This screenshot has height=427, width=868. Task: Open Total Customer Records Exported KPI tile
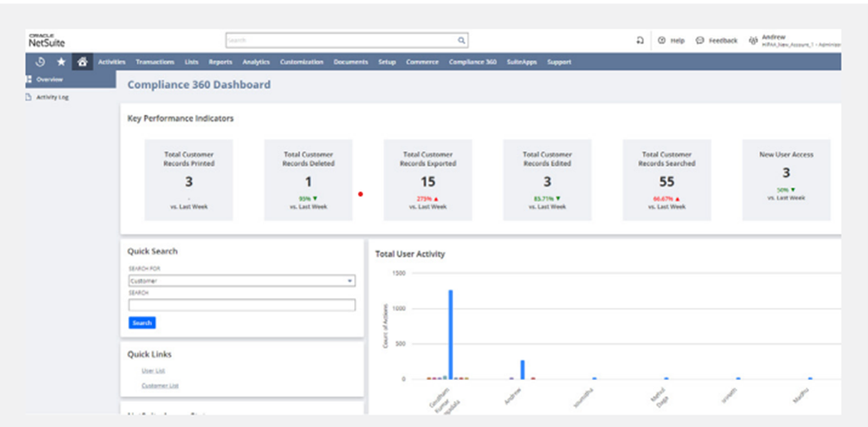click(428, 180)
